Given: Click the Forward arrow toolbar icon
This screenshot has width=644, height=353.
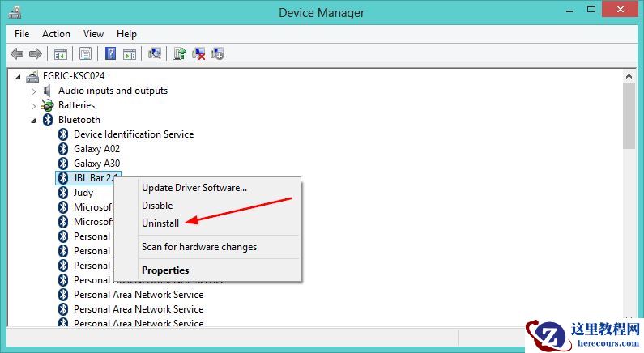Looking at the screenshot, I should tap(35, 54).
